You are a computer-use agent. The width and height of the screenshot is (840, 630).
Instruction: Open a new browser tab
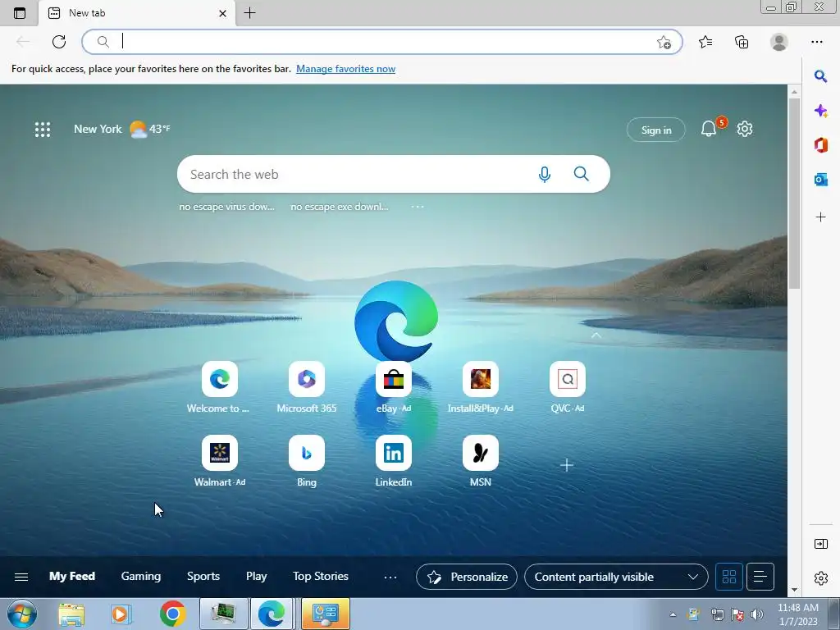point(249,13)
